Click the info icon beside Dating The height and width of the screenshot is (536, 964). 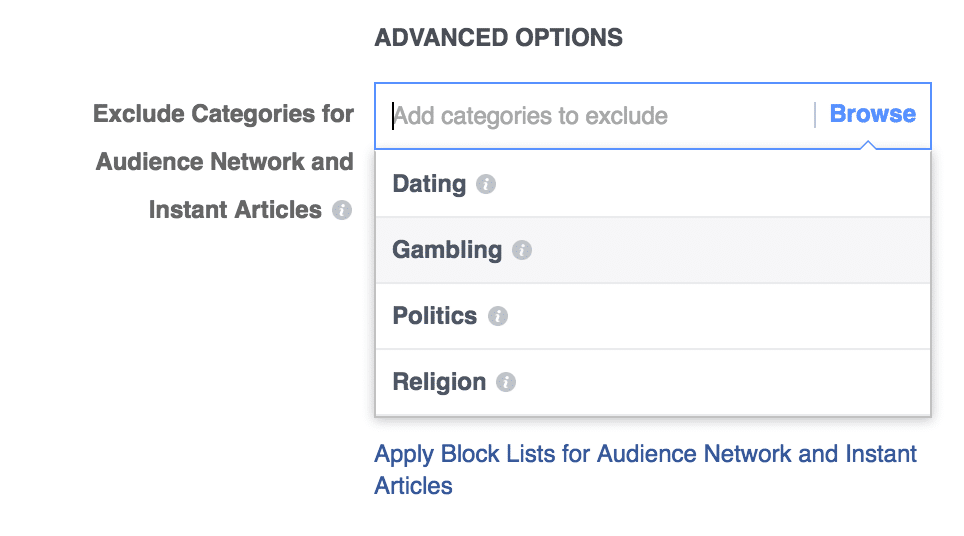click(x=486, y=184)
